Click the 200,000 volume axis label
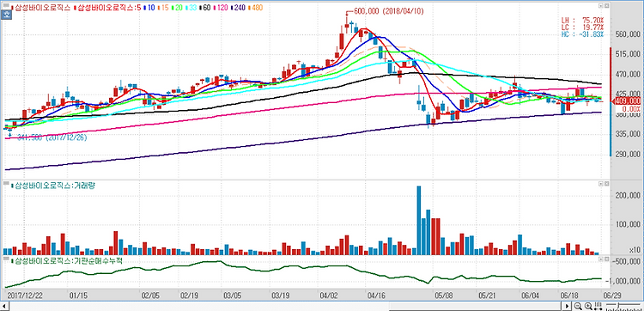This screenshot has height=311, width=644. (628, 196)
